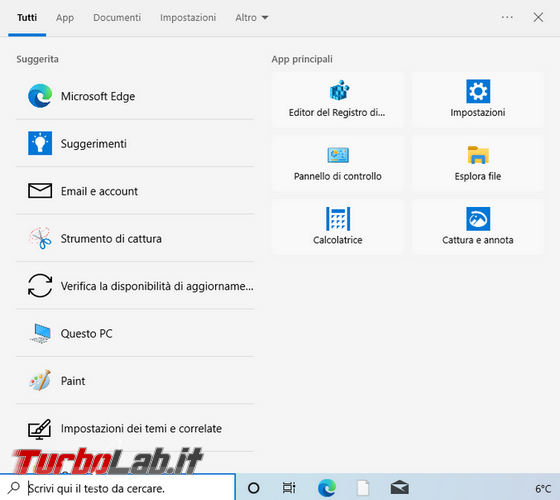Select the Tutti tab
The width and height of the screenshot is (560, 500).
27,18
